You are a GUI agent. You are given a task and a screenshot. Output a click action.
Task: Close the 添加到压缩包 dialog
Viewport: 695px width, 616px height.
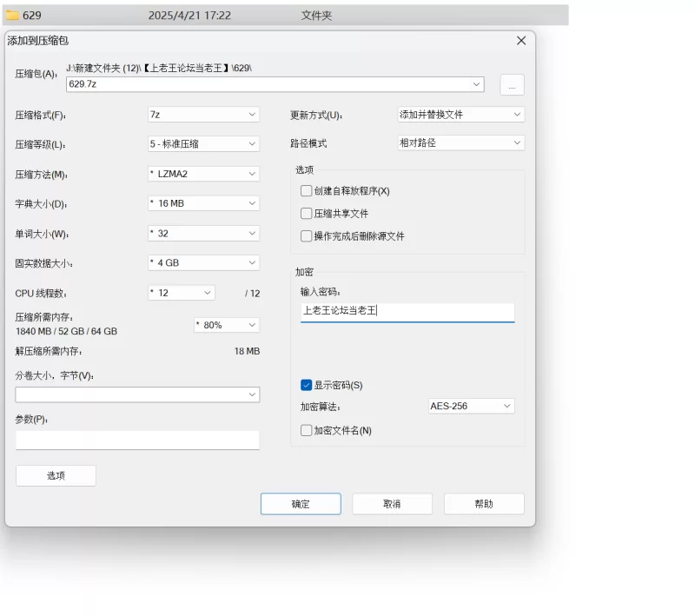(521, 41)
